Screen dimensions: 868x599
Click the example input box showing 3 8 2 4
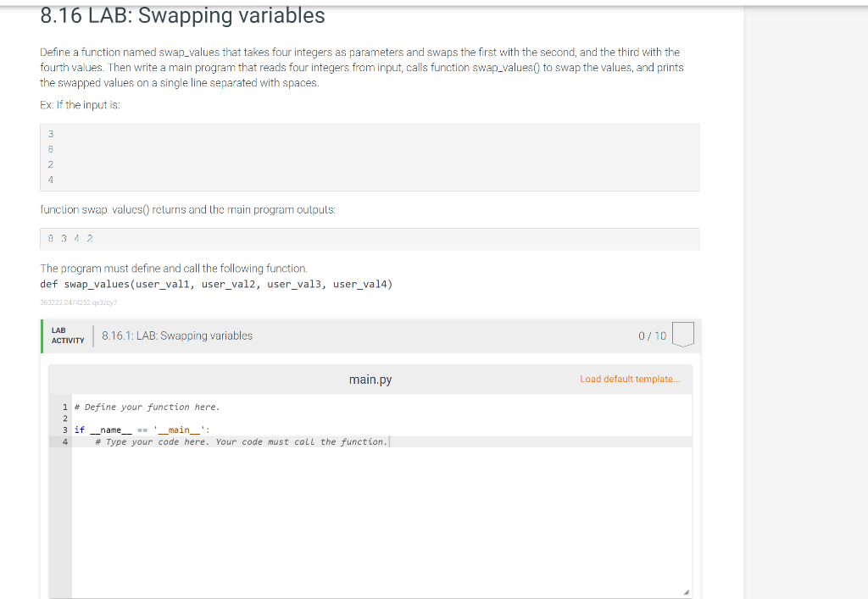coord(369,157)
